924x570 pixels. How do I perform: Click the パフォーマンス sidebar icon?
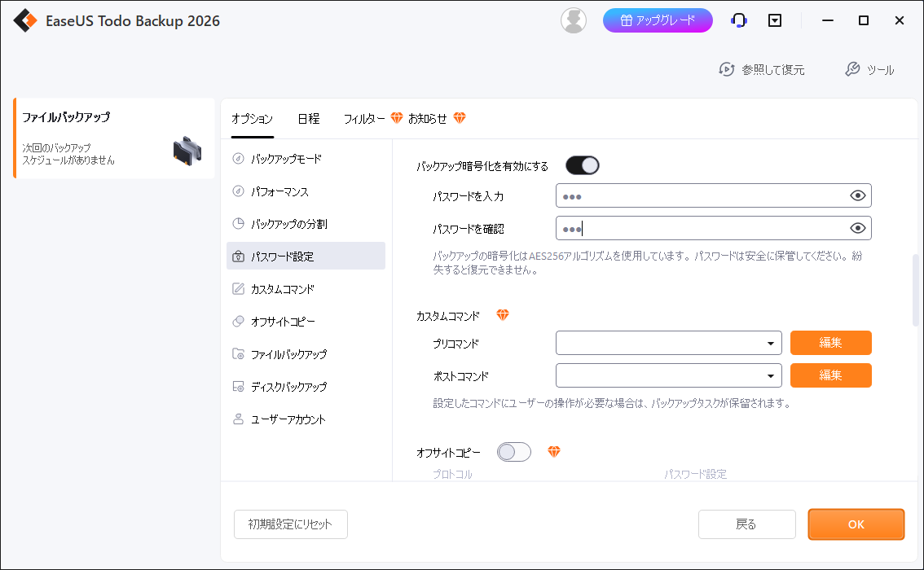coord(238,191)
